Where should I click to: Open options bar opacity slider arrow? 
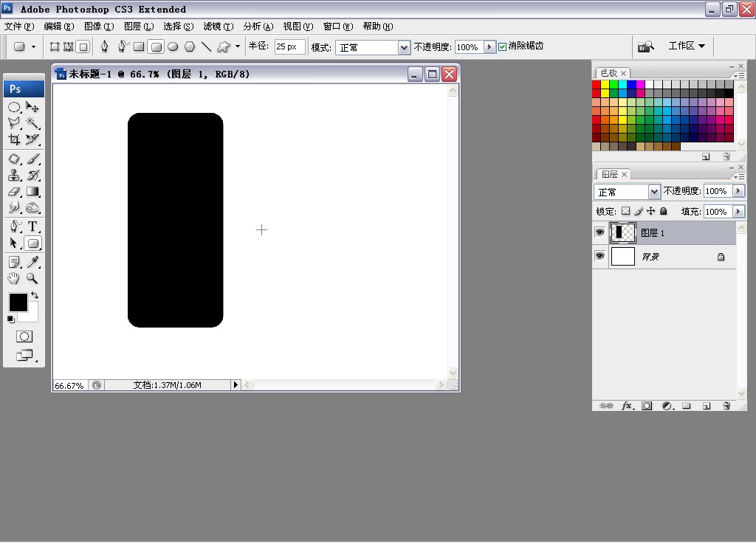click(x=489, y=46)
